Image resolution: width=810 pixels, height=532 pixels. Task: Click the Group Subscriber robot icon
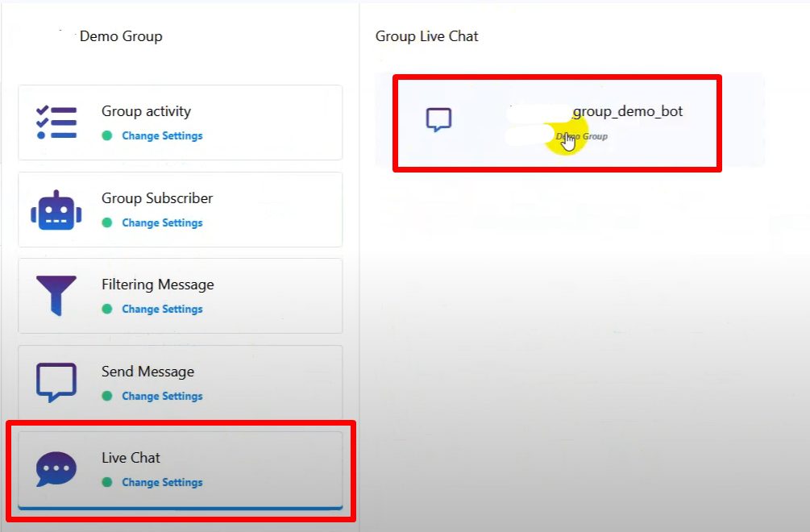pos(56,210)
